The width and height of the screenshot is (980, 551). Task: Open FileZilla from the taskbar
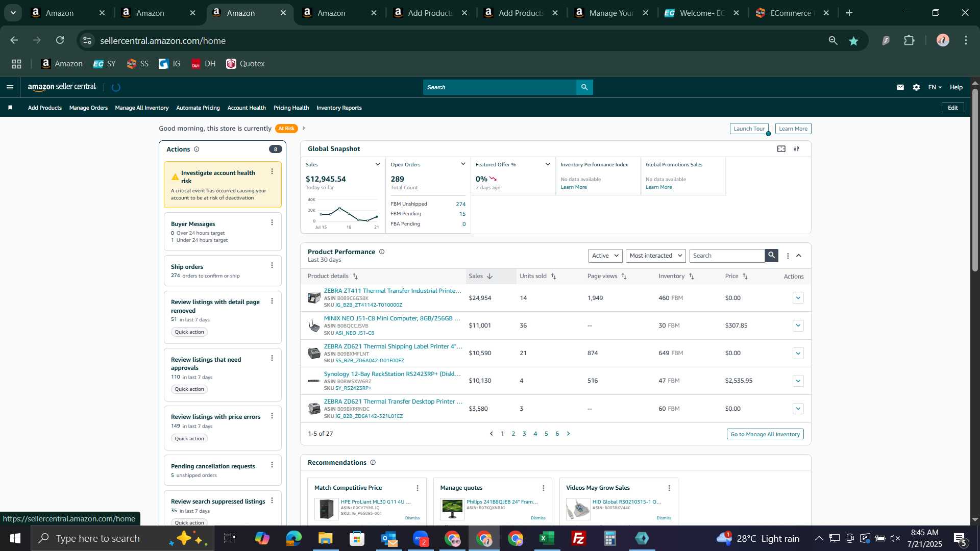click(579, 538)
